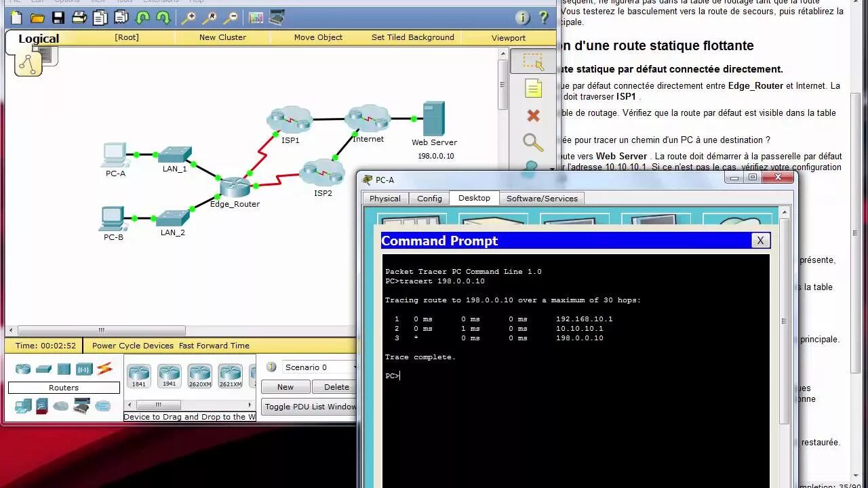Viewport: 868px width, 488px height.
Task: Click New Cluster button
Action: coord(222,37)
